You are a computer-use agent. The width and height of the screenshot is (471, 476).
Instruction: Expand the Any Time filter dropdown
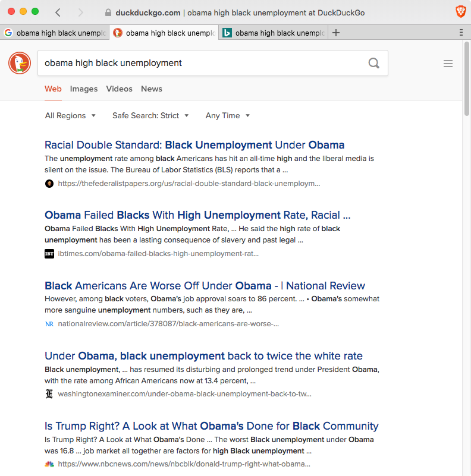[x=227, y=116]
